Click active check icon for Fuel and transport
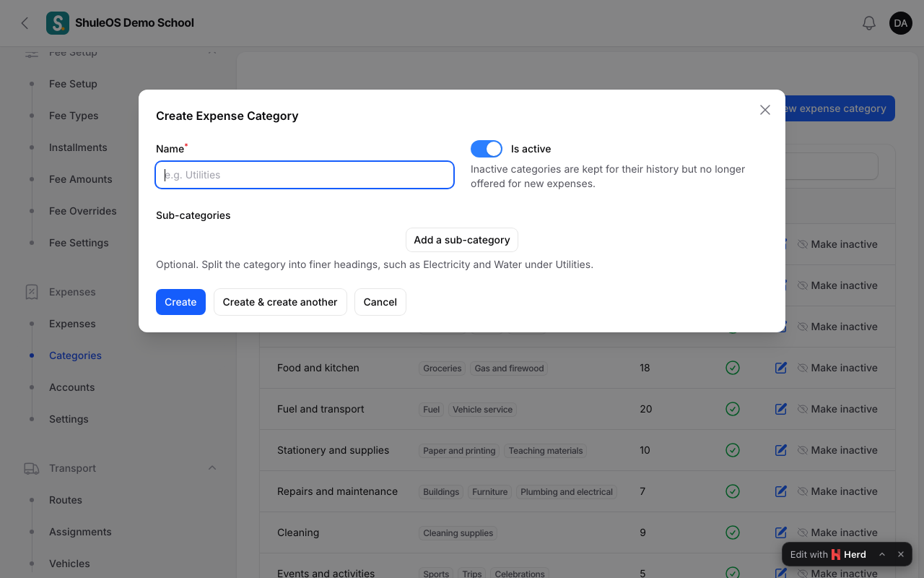924x578 pixels. point(733,409)
